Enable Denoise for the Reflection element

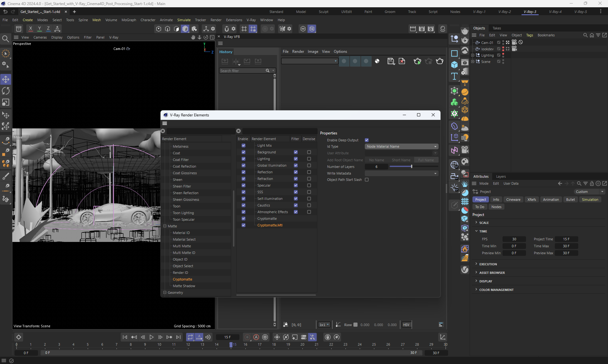pyautogui.click(x=309, y=172)
